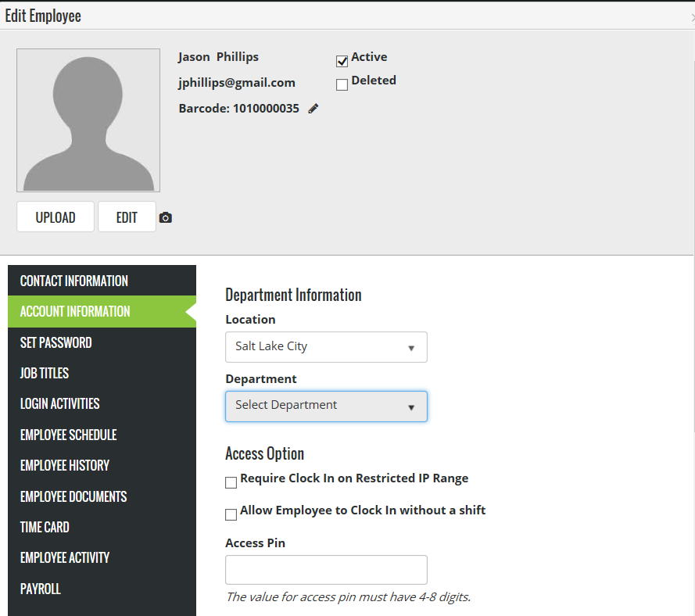Enable Require Clock In on Restricted IP Range

click(x=231, y=483)
